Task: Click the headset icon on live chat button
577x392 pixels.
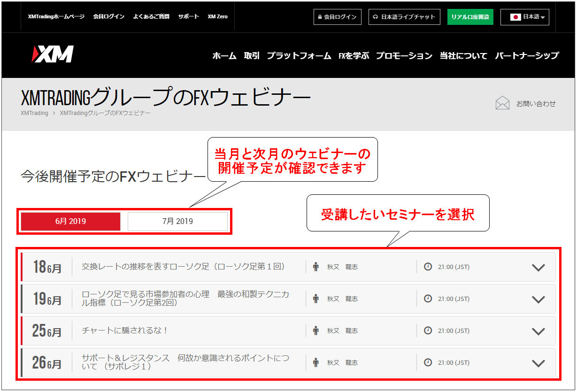Action: [375, 17]
